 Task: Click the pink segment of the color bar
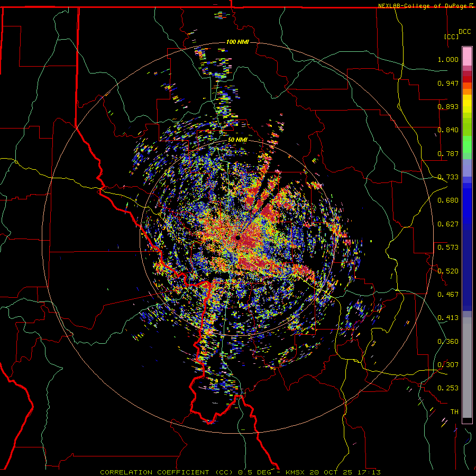(467, 57)
